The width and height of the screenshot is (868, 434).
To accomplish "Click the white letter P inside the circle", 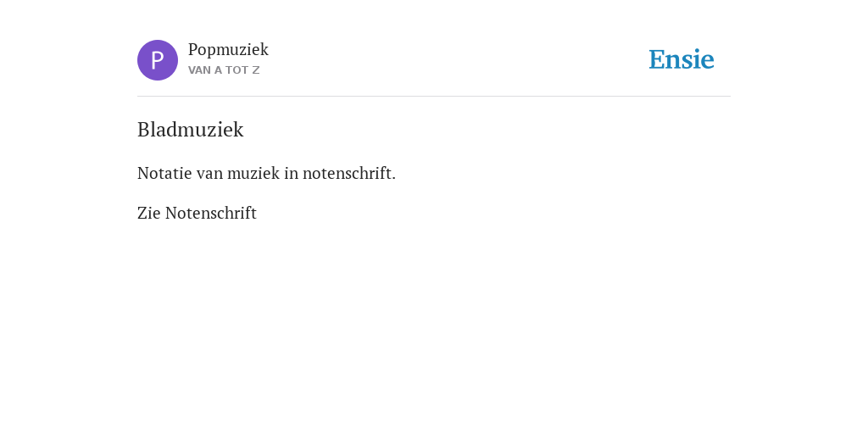I will click(158, 60).
